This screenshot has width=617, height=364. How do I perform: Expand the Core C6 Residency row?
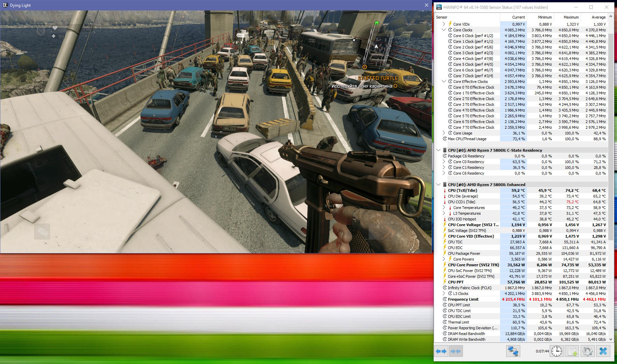coord(444,173)
